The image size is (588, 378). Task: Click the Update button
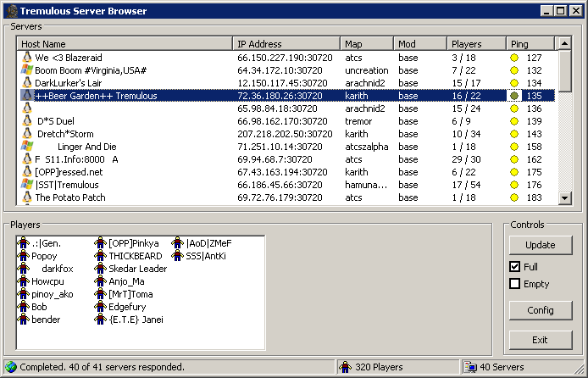pos(541,245)
